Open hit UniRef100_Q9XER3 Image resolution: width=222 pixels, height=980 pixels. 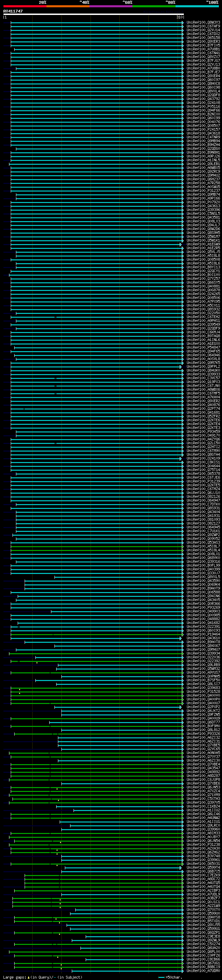pos(203,41)
